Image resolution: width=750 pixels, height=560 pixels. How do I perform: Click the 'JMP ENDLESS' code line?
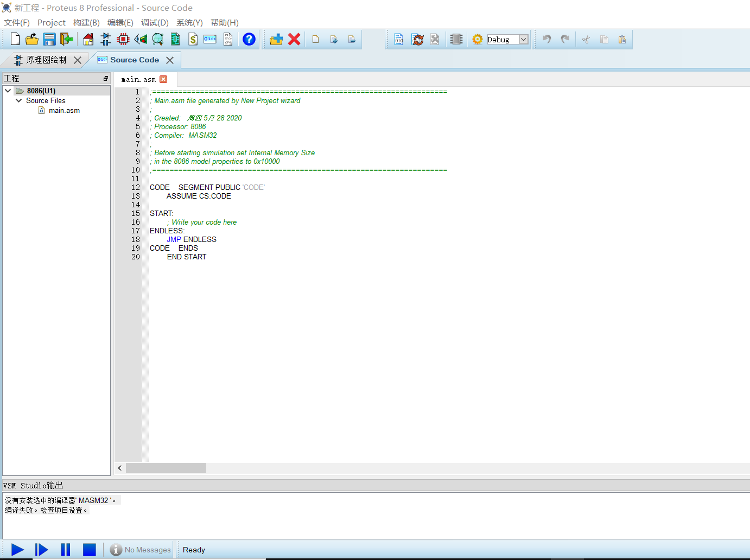click(x=192, y=239)
